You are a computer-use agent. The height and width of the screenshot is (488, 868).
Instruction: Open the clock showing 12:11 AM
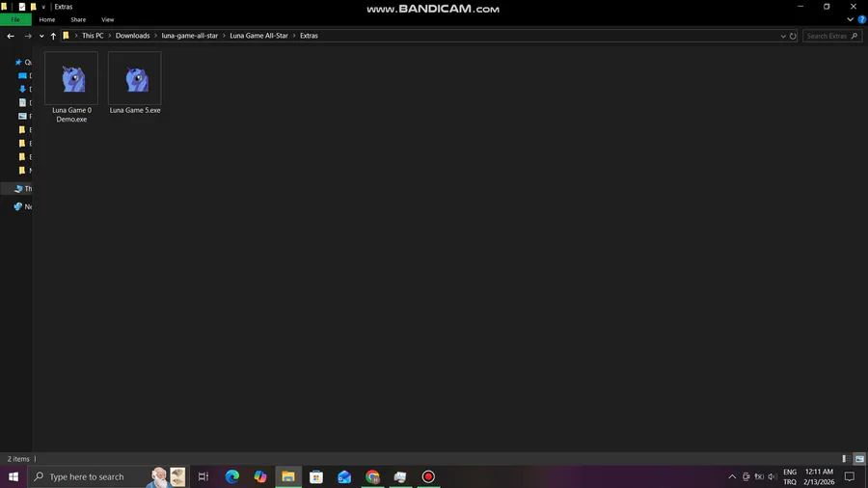[819, 477]
